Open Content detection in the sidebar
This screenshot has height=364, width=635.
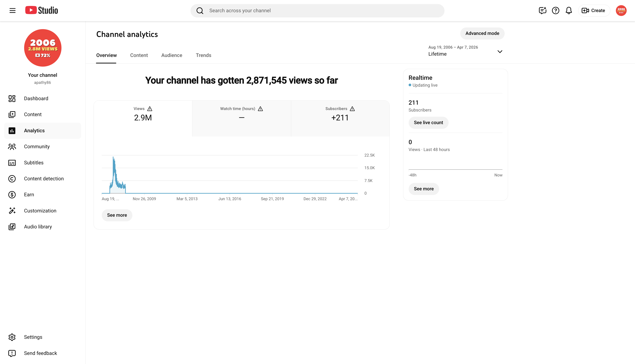(x=43, y=178)
